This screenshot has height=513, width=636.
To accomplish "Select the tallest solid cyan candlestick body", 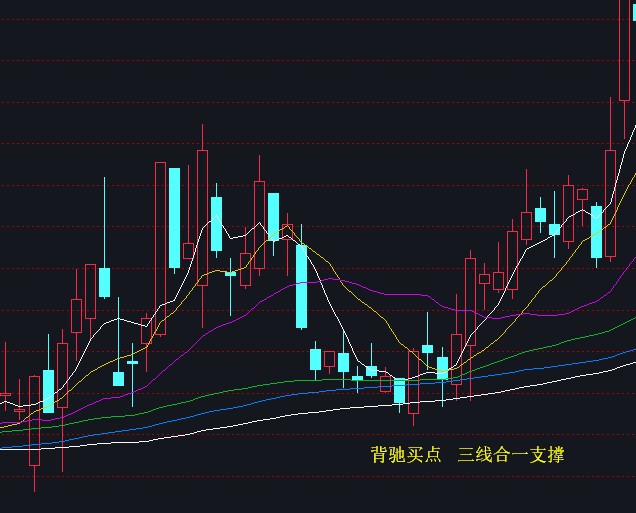I will pyautogui.click(x=174, y=218).
